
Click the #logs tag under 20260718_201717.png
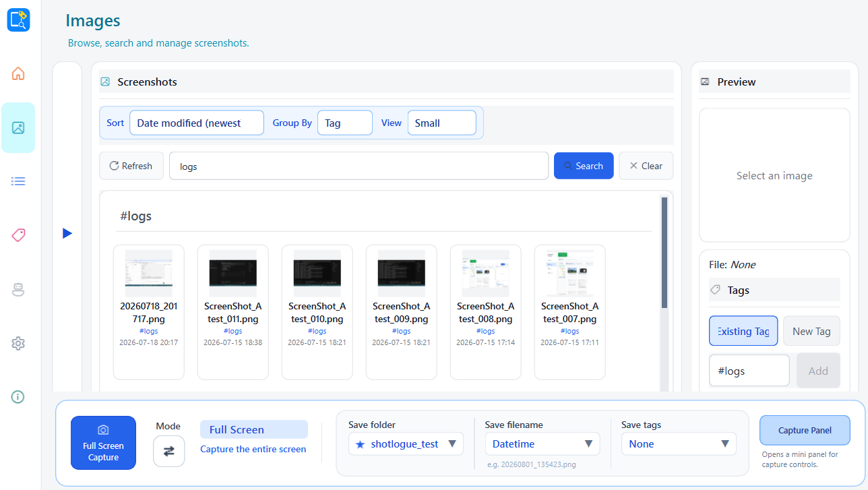click(x=148, y=331)
